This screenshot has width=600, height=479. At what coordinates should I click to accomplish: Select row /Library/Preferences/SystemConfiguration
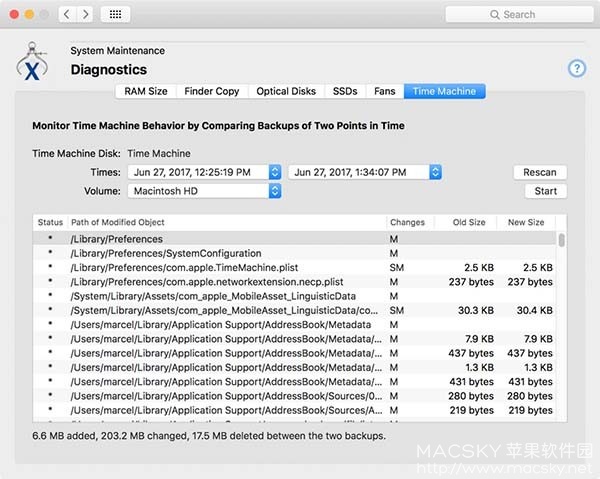(294, 253)
